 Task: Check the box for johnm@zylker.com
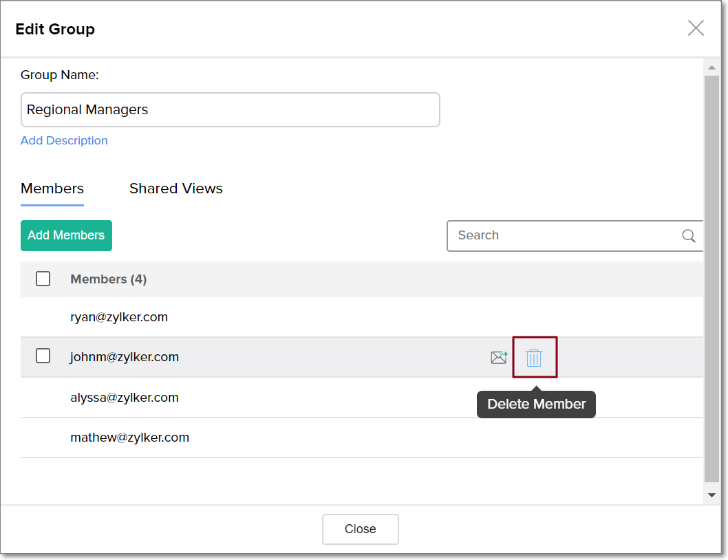click(x=43, y=356)
